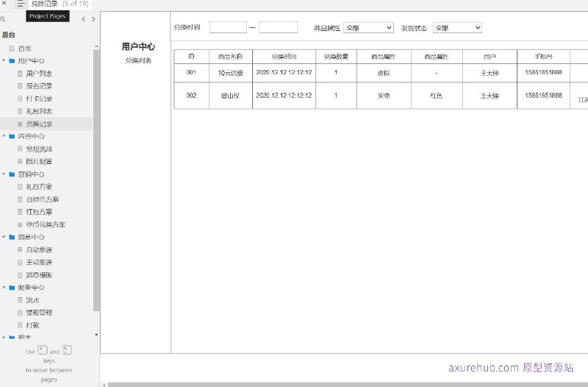
Task: Go to previous page with left chevron
Action: (83, 19)
